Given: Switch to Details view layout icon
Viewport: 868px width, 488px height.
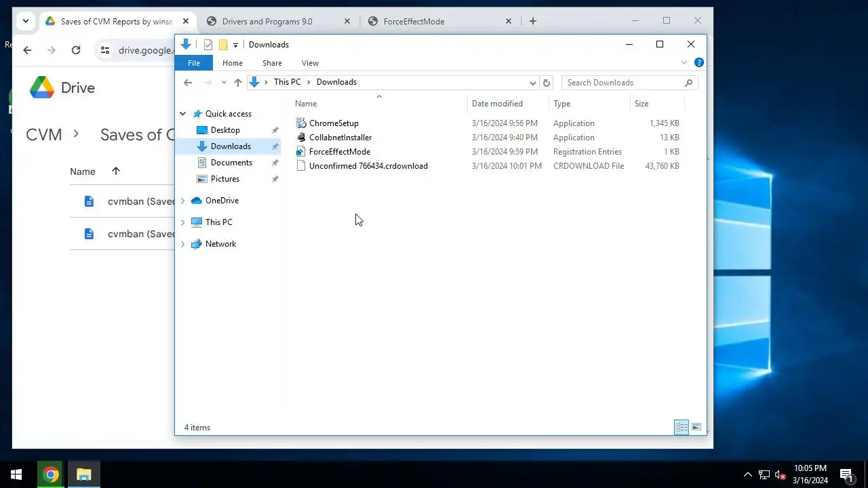Looking at the screenshot, I should point(682,427).
